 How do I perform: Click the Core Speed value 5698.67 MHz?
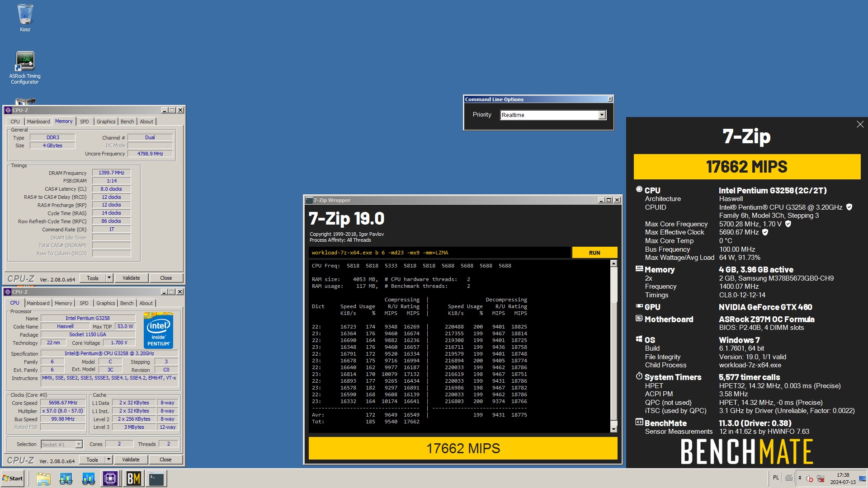63,403
